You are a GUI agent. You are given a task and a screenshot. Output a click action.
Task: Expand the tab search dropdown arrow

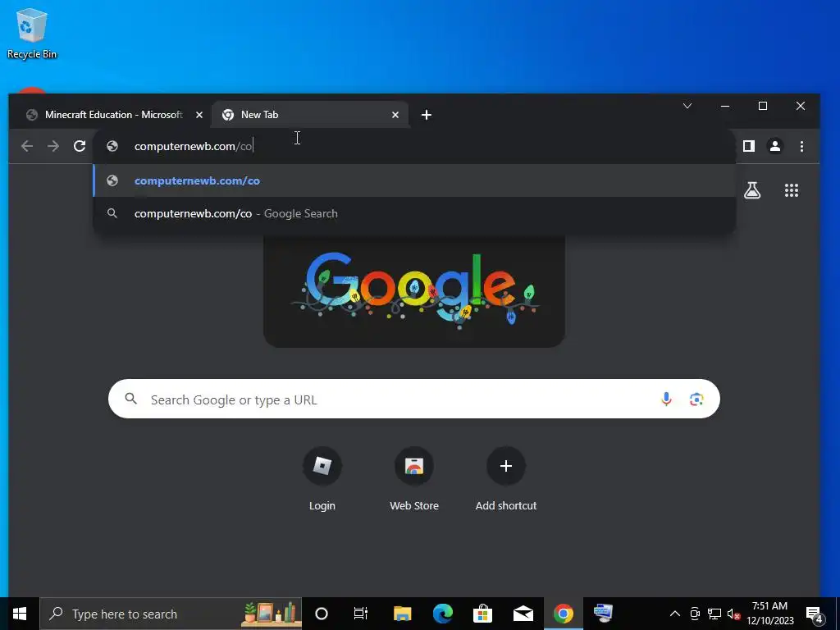tap(687, 106)
